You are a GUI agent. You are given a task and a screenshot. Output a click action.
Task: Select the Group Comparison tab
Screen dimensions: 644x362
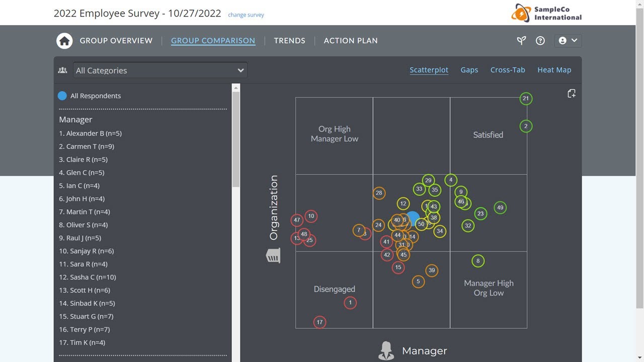[x=213, y=41]
